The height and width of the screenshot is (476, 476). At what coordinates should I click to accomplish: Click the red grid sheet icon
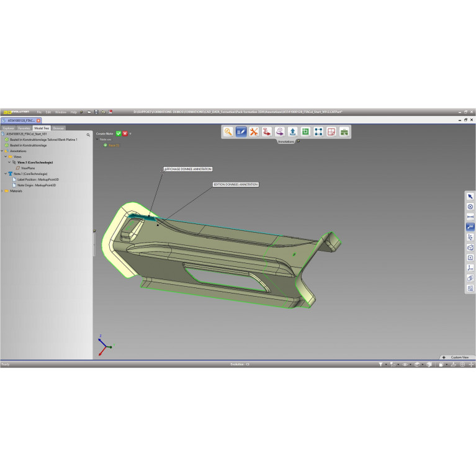tap(331, 132)
